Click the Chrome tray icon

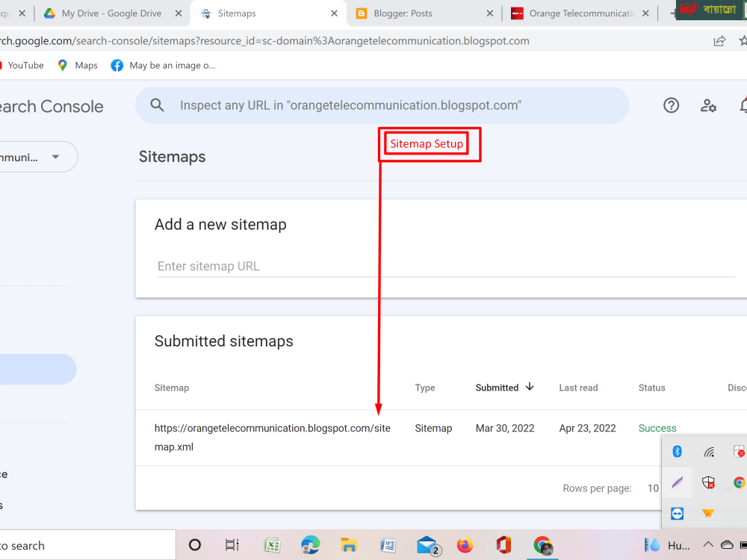[x=740, y=482]
